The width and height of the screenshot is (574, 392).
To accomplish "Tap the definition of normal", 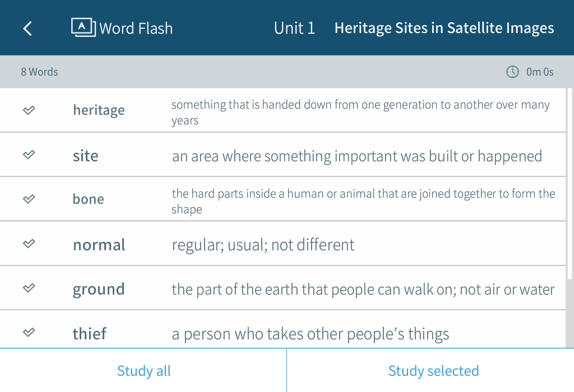I will pyautogui.click(x=263, y=245).
